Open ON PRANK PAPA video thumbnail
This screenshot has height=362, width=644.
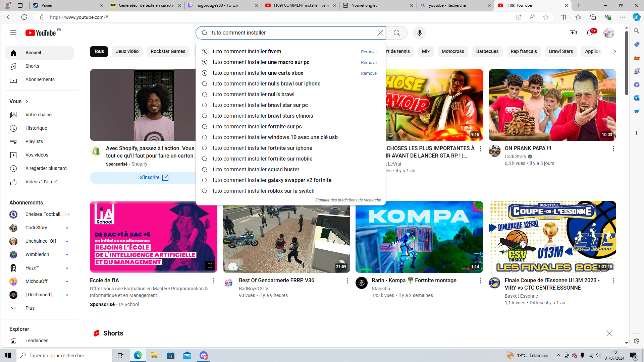552,105
